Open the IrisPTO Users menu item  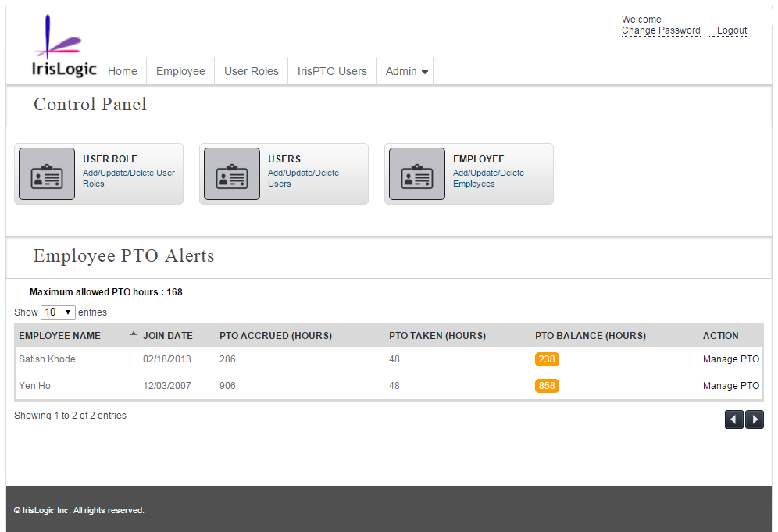click(x=333, y=71)
